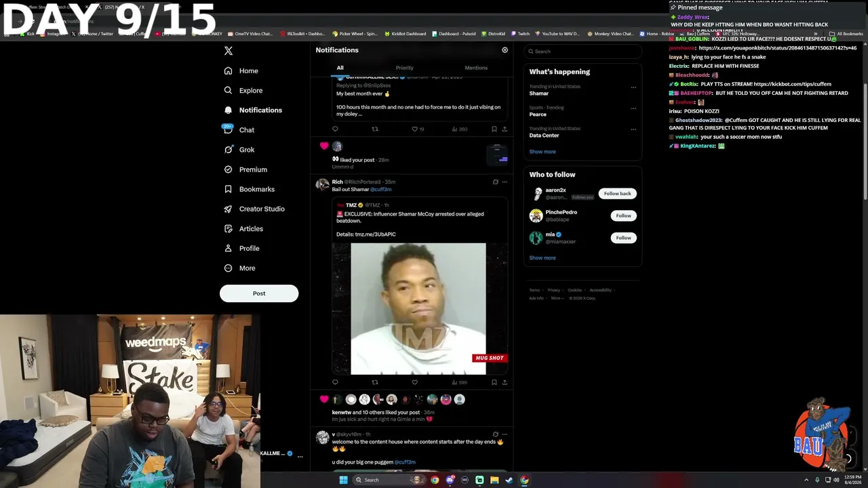Open more options on Rich's post
Screen dimensions: 868x488
[x=505, y=182]
